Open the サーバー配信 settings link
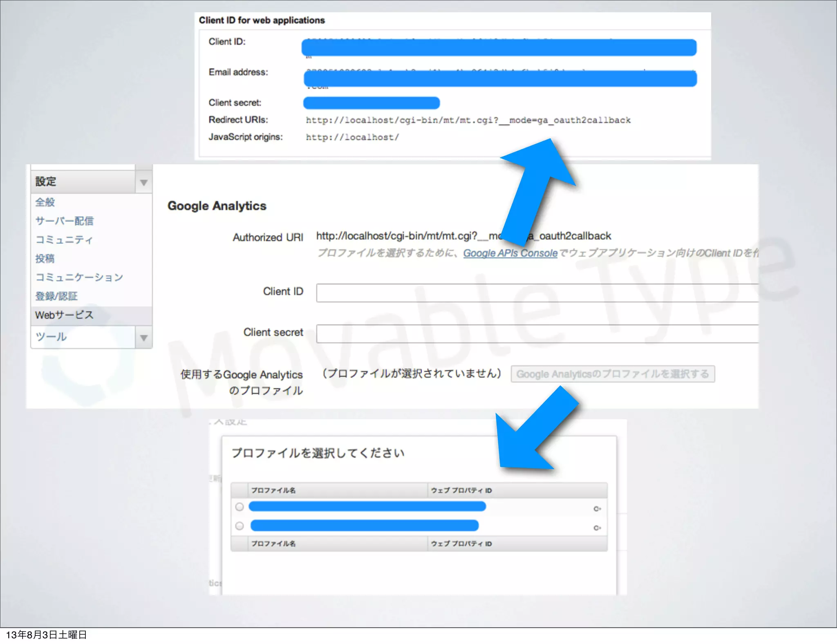 click(x=64, y=221)
